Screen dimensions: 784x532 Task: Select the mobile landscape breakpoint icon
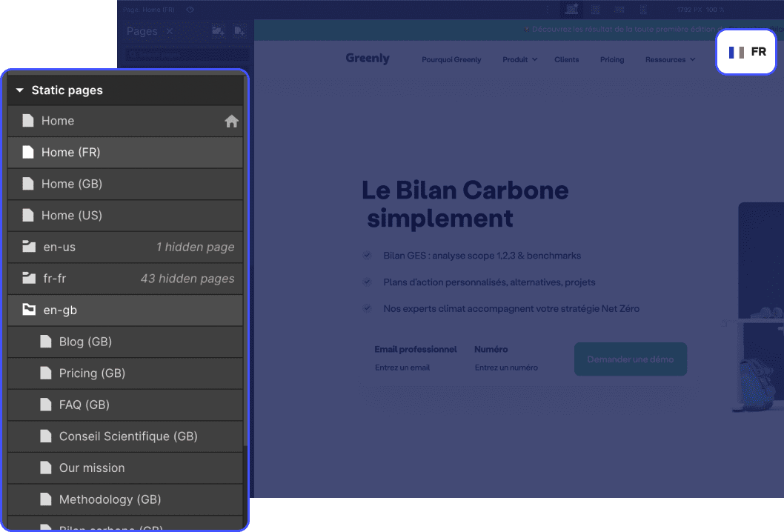pos(619,10)
